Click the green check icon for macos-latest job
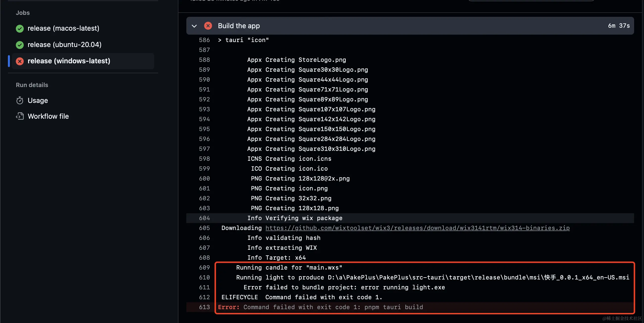This screenshot has width=644, height=323. pos(20,28)
